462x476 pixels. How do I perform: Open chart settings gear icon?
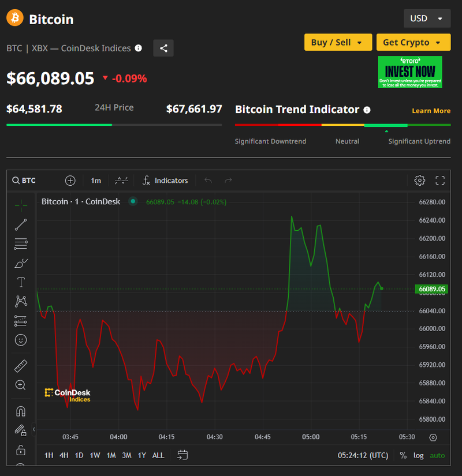pos(420,181)
